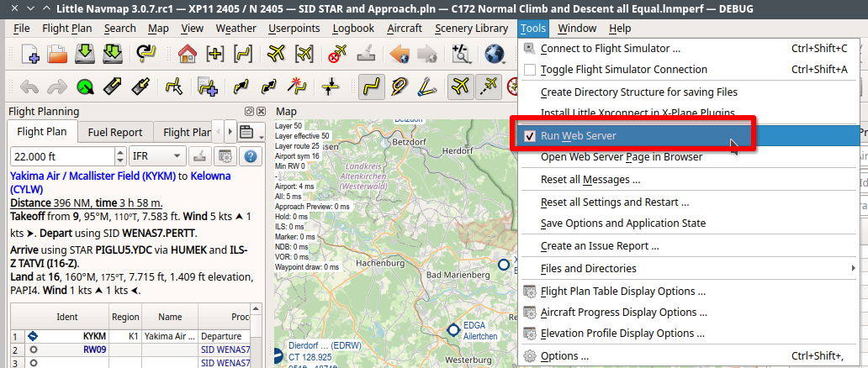Open a flight plan with the orange folder icon
Screen dimensions: 868x368
click(56, 55)
